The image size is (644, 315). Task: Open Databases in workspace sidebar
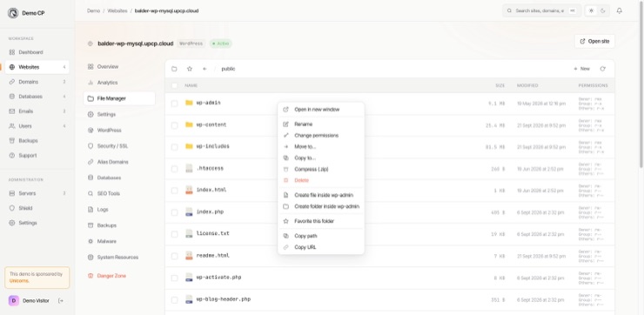tap(37, 97)
